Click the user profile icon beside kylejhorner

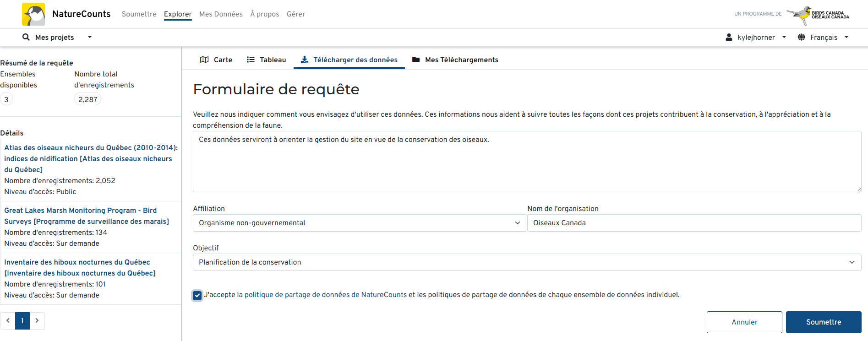tap(729, 37)
